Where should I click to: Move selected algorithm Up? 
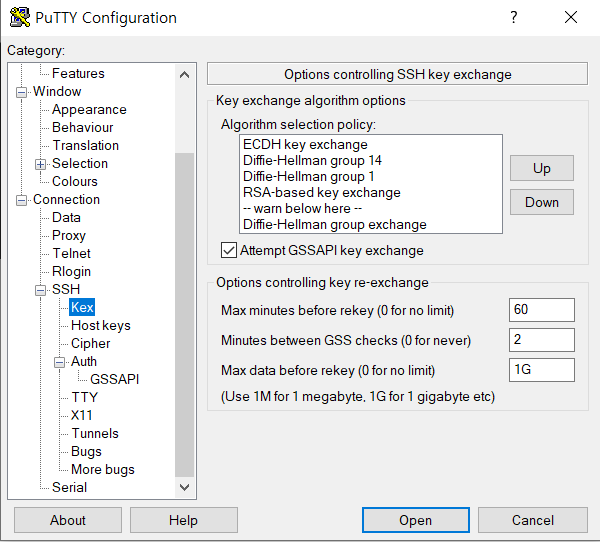click(541, 168)
